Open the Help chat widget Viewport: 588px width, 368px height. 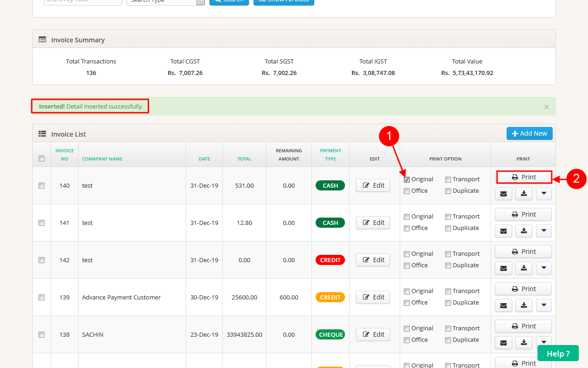coord(558,354)
